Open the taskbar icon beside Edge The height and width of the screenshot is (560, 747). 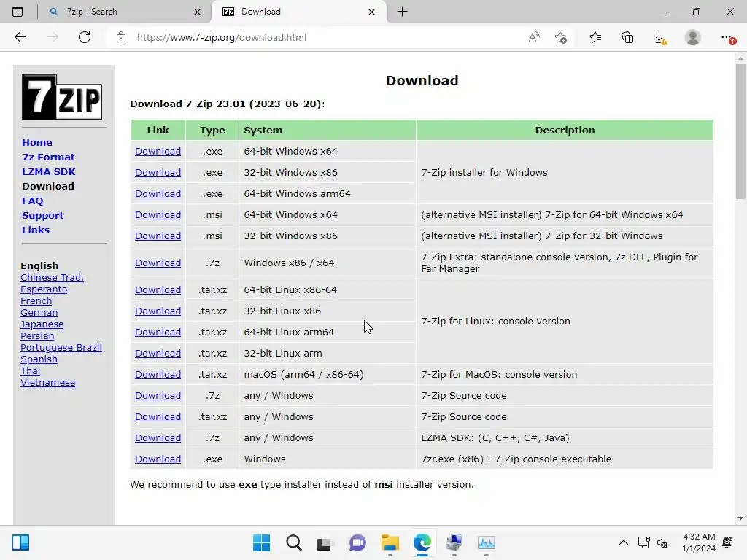pyautogui.click(x=454, y=542)
